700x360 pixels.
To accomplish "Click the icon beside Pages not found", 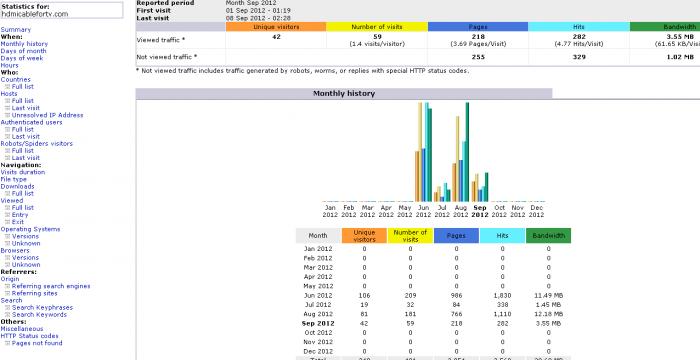I will (x=8, y=343).
